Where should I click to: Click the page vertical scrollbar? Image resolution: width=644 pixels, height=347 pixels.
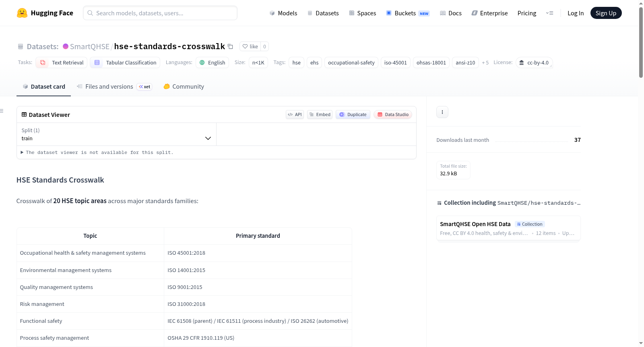[641, 42]
